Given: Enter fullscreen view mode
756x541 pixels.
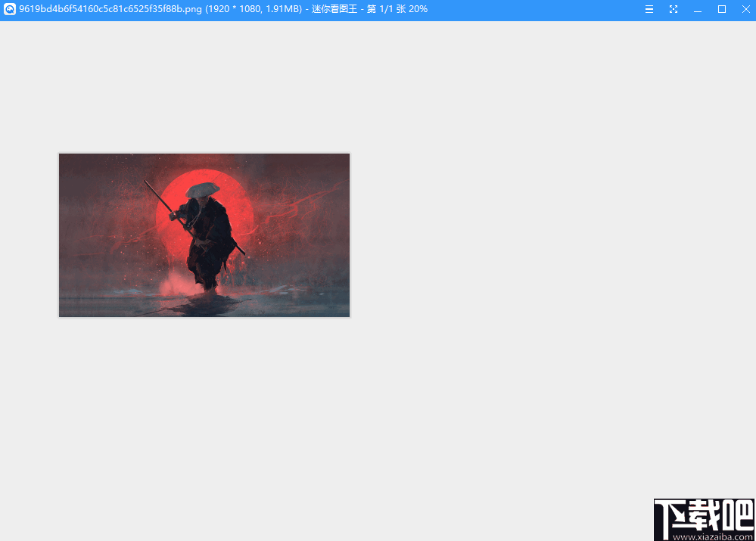Looking at the screenshot, I should point(674,9).
